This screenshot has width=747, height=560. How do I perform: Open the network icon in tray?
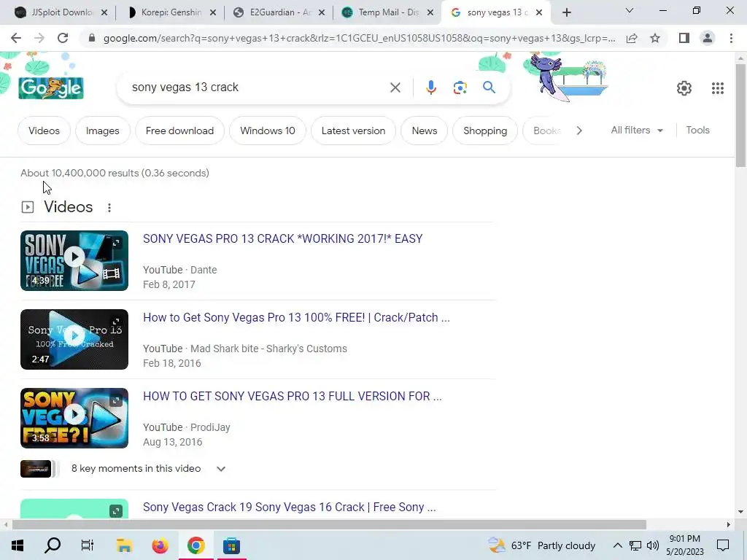coord(635,545)
